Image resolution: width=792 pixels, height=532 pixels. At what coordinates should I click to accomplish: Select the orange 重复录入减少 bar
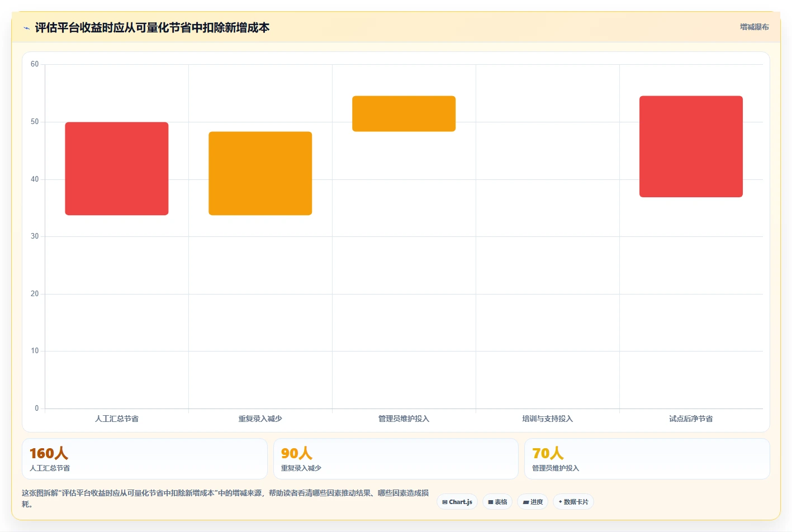(x=260, y=173)
